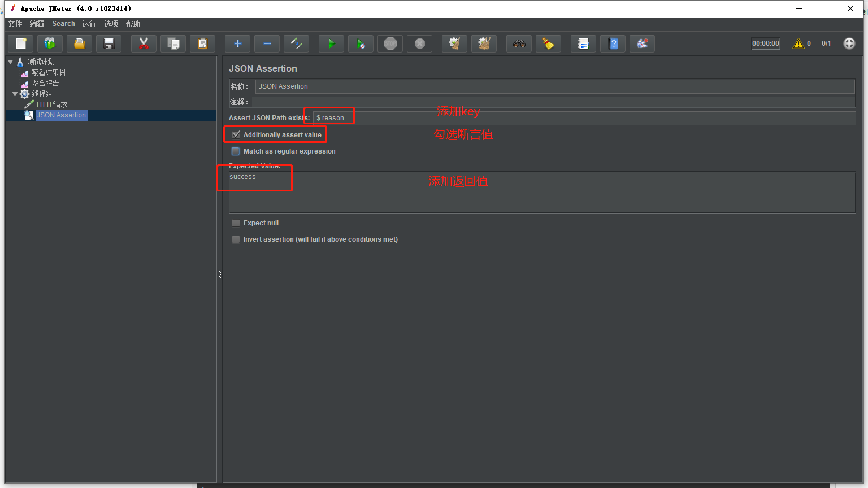
Task: Save the test plan with floppy icon
Action: pos(109,43)
